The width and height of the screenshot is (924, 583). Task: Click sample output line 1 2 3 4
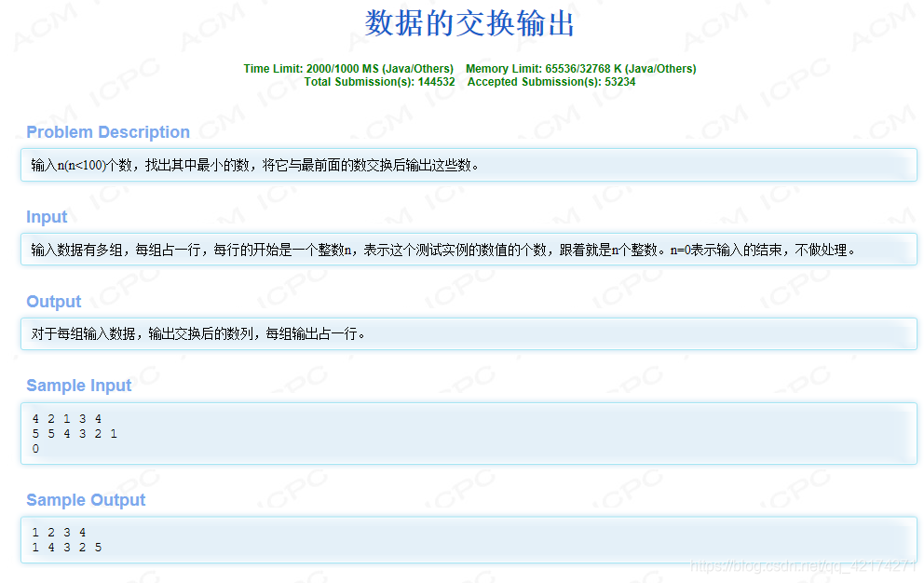click(59, 533)
